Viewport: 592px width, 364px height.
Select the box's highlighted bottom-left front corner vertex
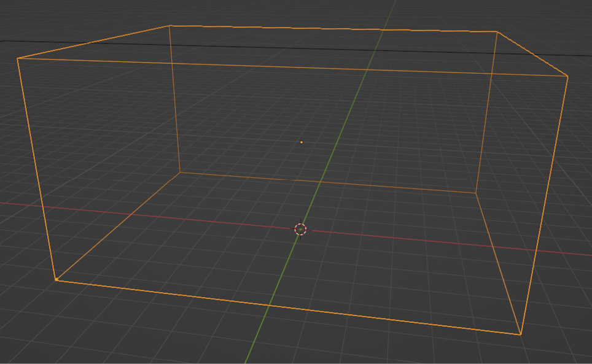[x=56, y=279]
